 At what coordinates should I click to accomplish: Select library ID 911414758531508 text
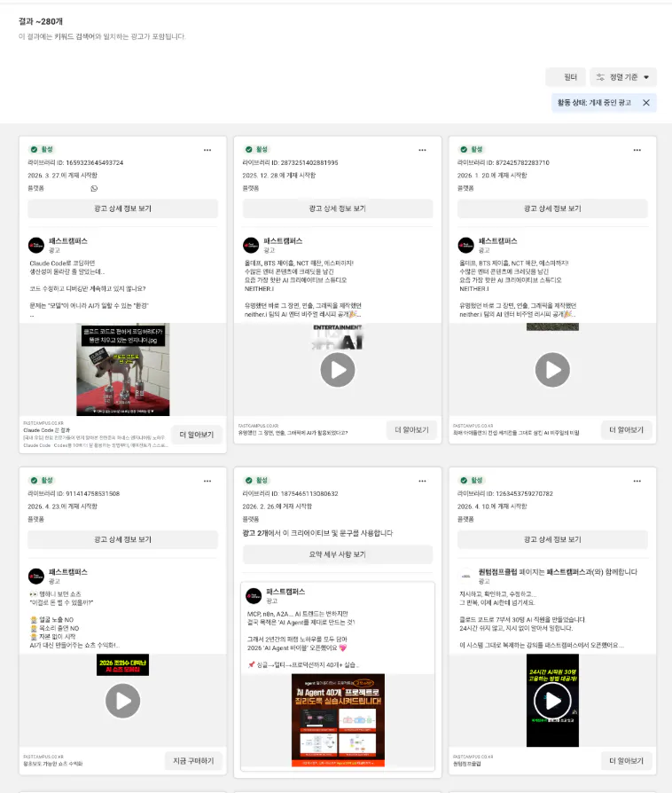74,493
